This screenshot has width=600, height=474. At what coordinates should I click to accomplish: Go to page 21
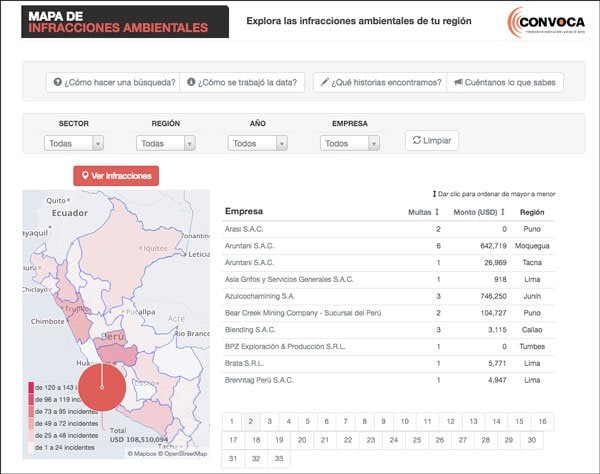[x=325, y=440]
